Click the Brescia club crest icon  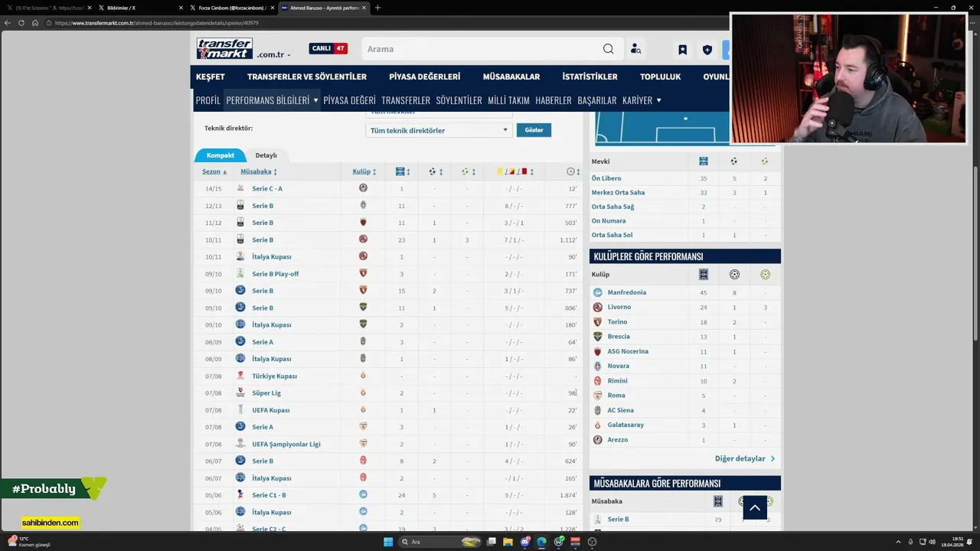[598, 337]
